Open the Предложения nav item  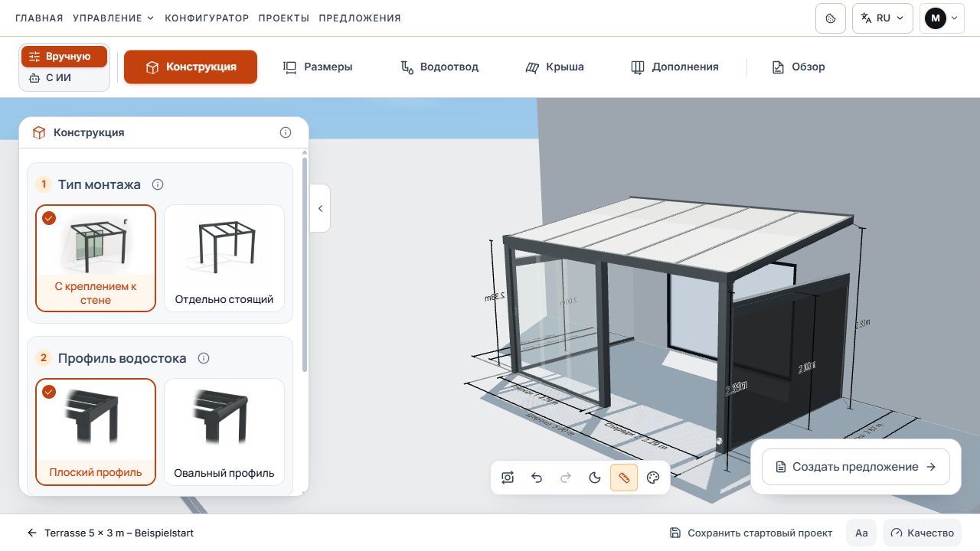coord(360,18)
